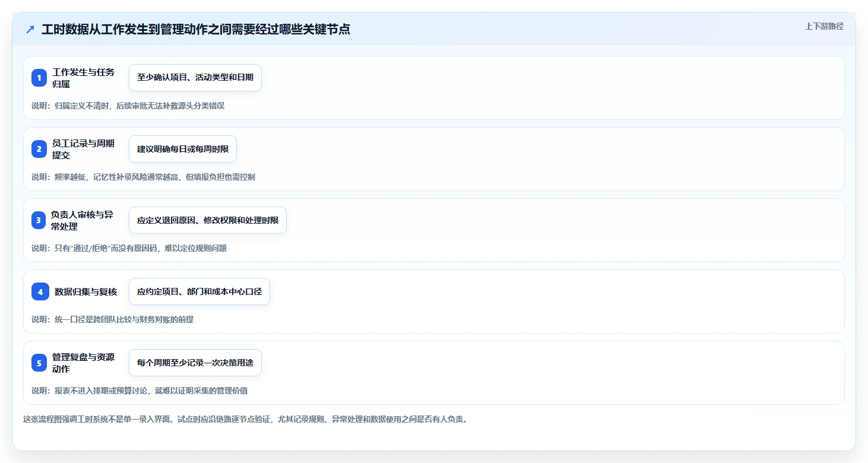Viewport: 868px width, 463px height.
Task: Click the main title 工时数据从工作发生到管理动作
Action: [x=196, y=29]
